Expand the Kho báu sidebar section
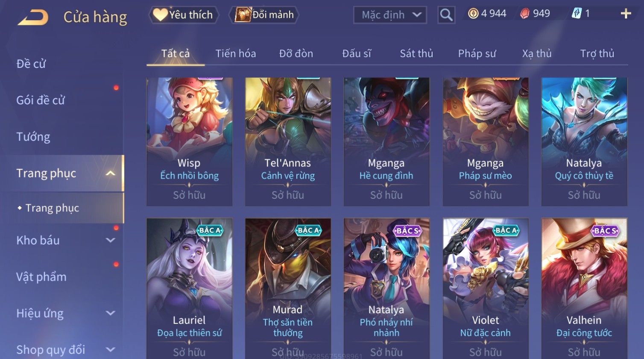Viewport: 644px width, 359px height. pyautogui.click(x=110, y=240)
